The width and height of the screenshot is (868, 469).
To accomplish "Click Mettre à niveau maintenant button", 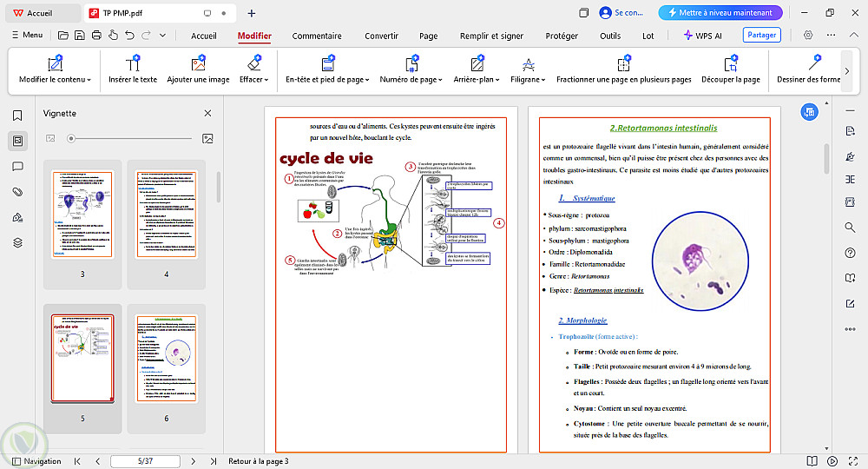I will point(720,13).
